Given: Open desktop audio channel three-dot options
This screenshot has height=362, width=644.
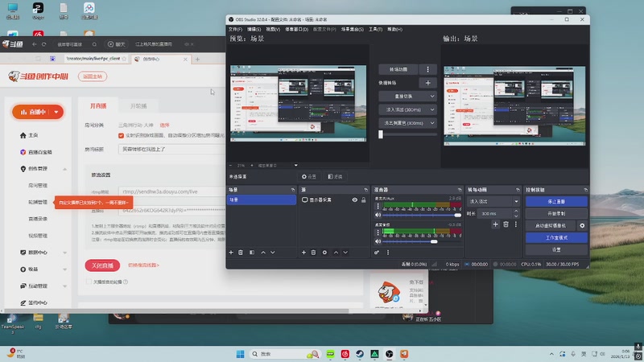Looking at the screenshot, I should (378, 232).
